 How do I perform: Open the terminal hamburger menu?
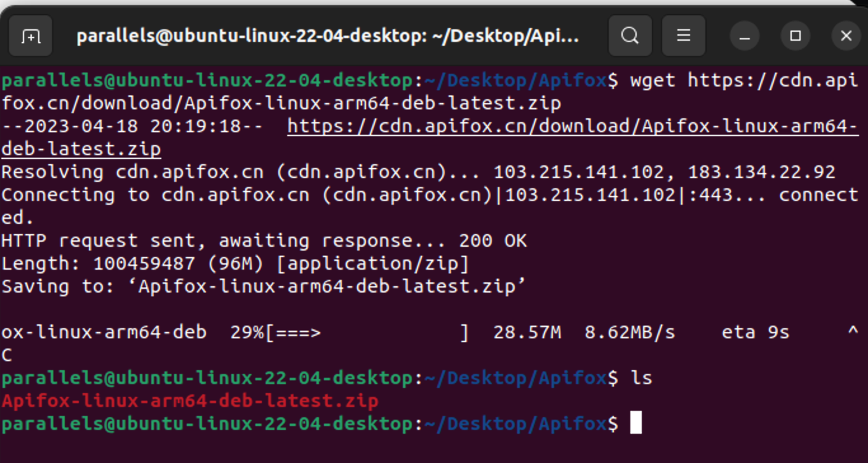click(683, 36)
